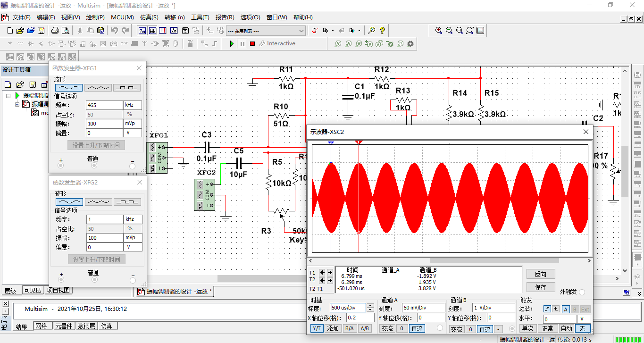Enable 外触发 external trigger on the oscilloscope

coord(582,292)
